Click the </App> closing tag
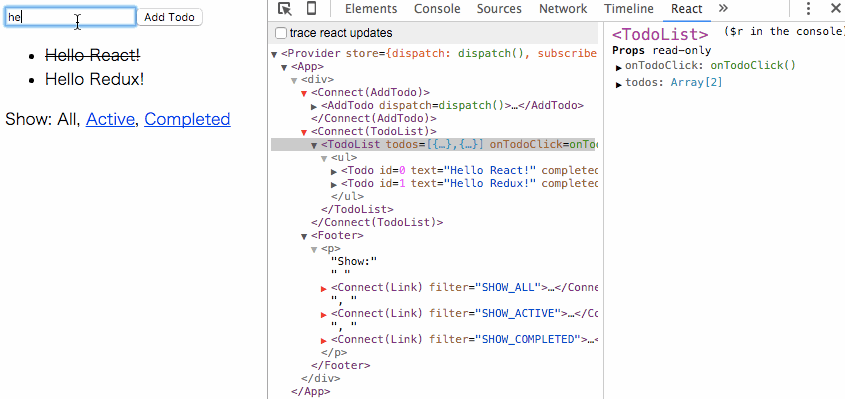Image resolution: width=845 pixels, height=399 pixels. point(310,391)
